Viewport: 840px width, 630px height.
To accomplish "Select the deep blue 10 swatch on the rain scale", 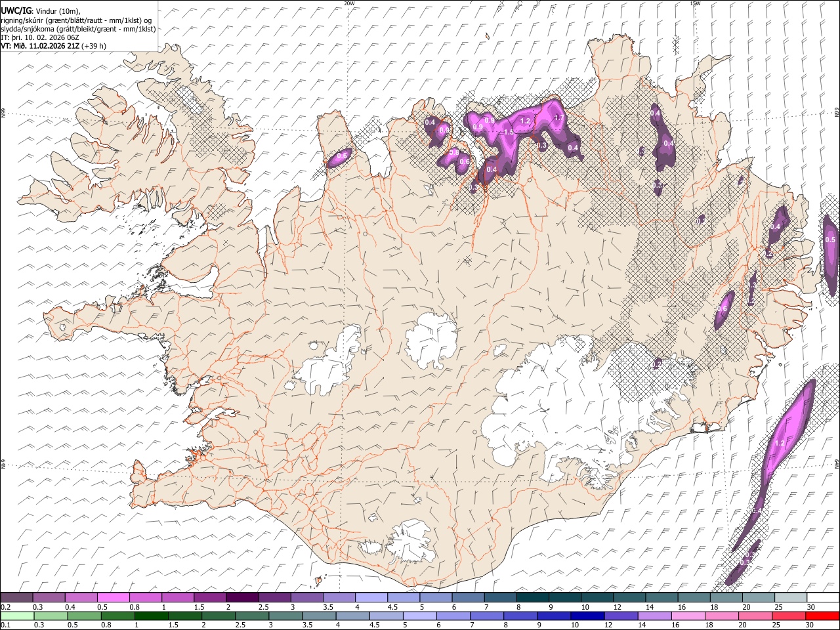I will click(x=587, y=616).
